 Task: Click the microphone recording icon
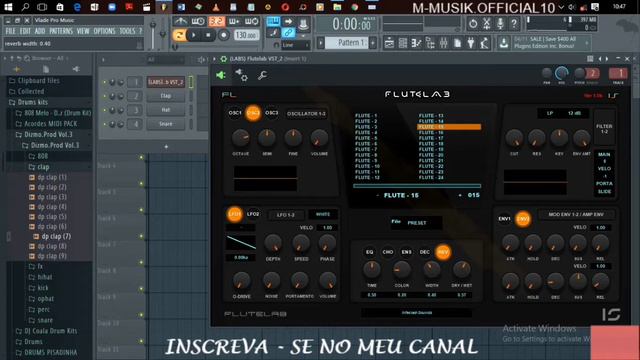tap(500, 24)
